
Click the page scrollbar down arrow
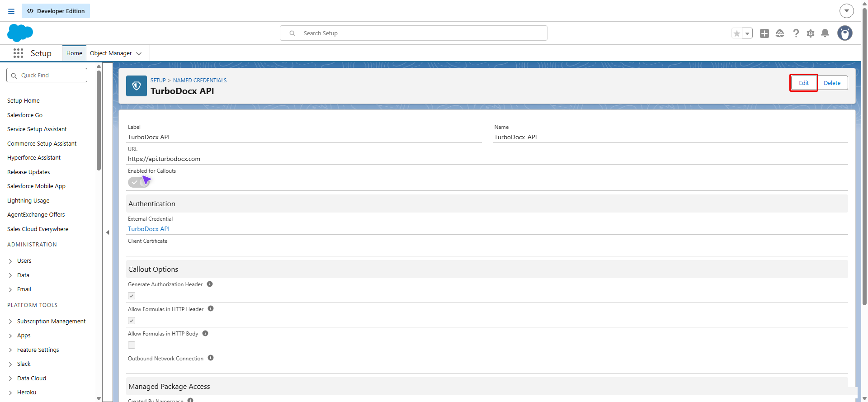click(864, 398)
